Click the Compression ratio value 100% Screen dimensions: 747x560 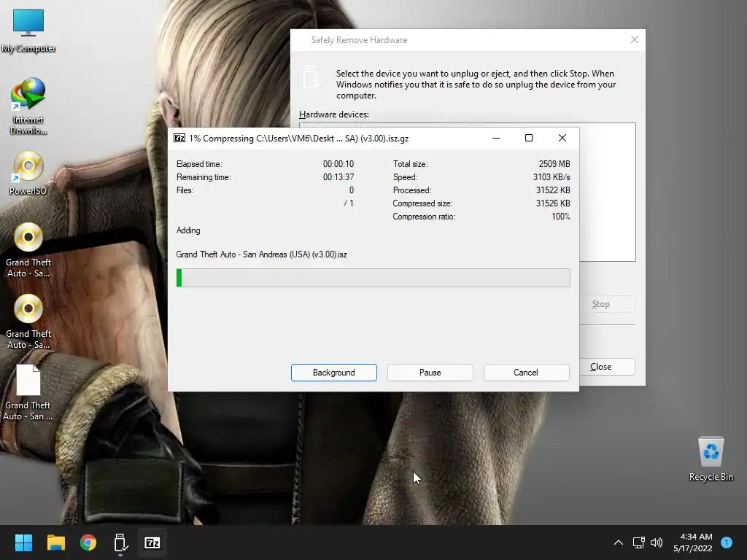(561, 217)
